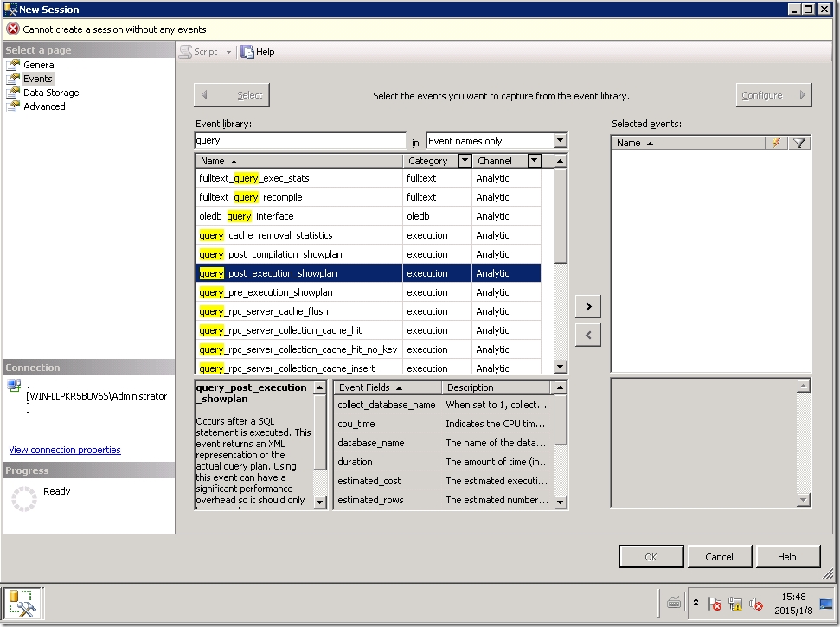Click the error icon in message bar
This screenshot has height=627, width=840.
tap(13, 29)
